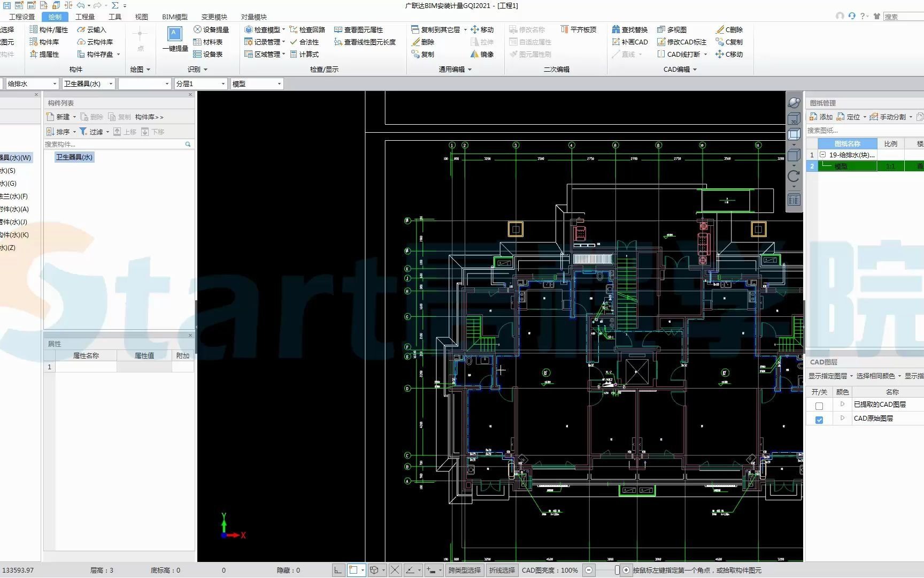Expand the 记录管理 dropdown

tap(283, 42)
